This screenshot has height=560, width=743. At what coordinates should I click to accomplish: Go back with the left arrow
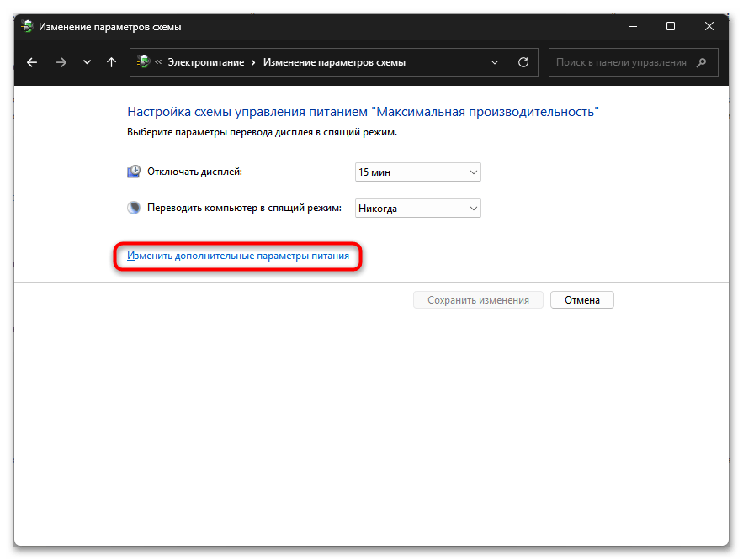click(x=32, y=62)
